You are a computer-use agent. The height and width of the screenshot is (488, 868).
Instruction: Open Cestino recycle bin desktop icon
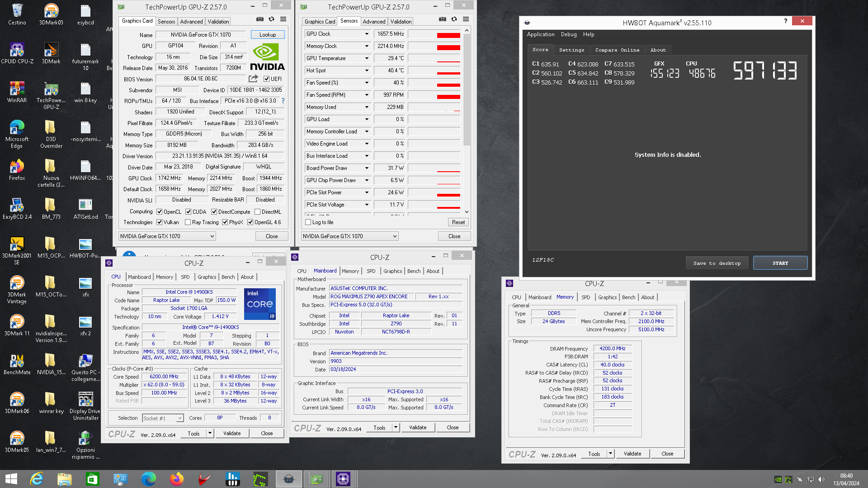(17, 14)
